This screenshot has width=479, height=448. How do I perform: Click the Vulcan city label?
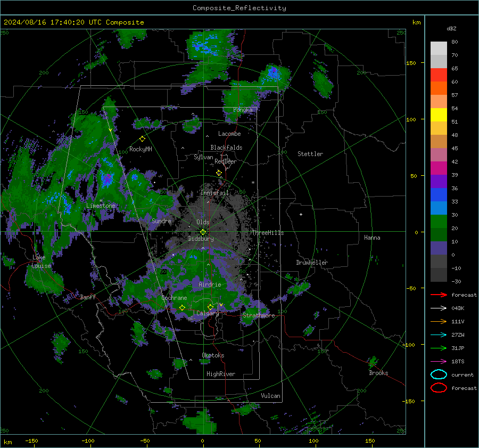[x=270, y=396]
